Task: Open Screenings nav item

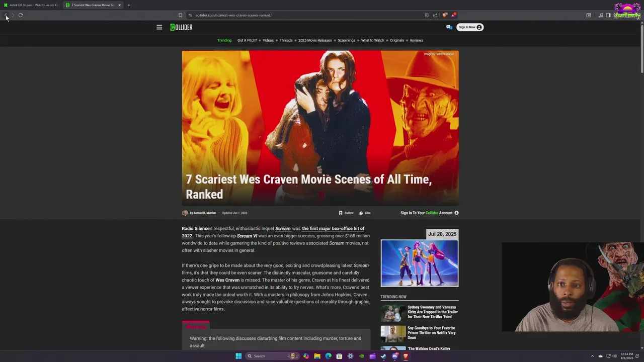Action: [346, 40]
